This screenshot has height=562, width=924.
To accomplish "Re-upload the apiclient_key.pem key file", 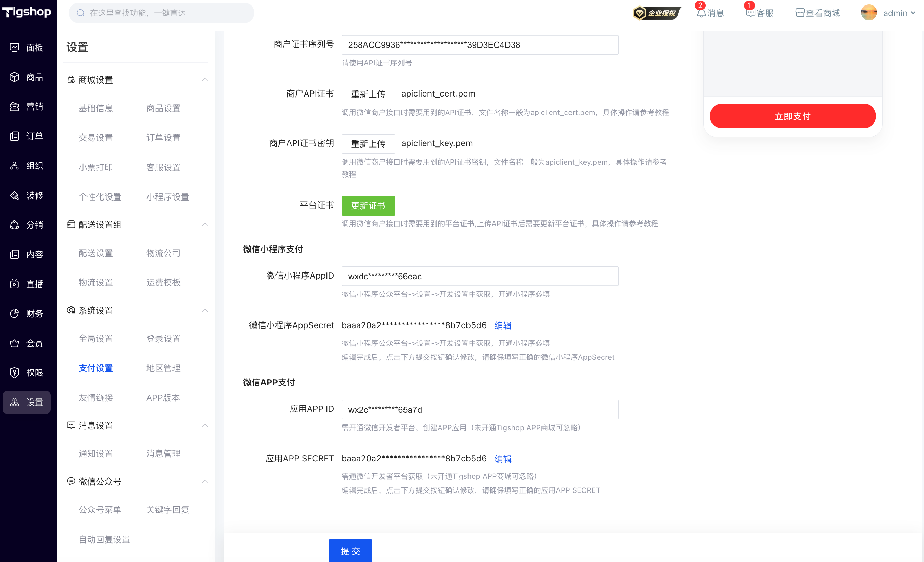I will tap(368, 144).
